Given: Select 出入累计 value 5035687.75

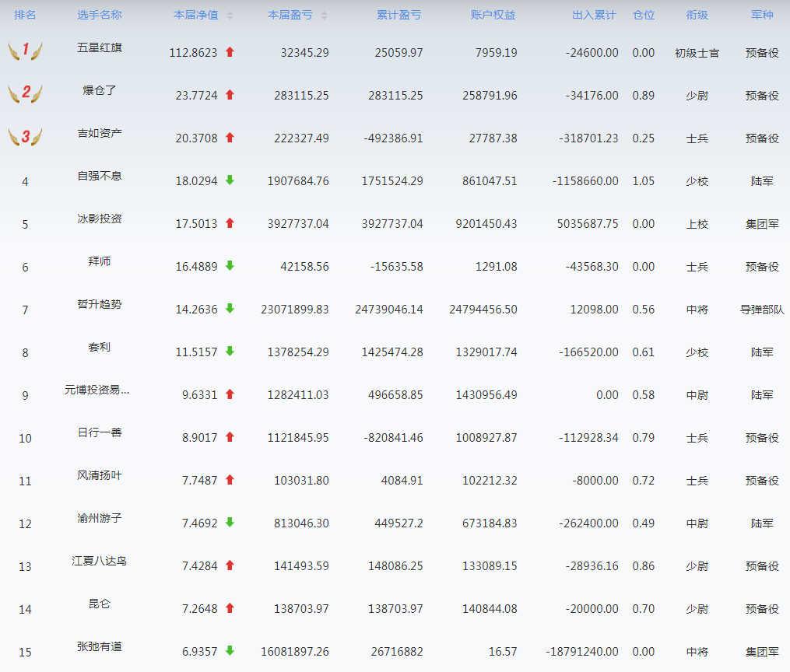Looking at the screenshot, I should [588, 224].
